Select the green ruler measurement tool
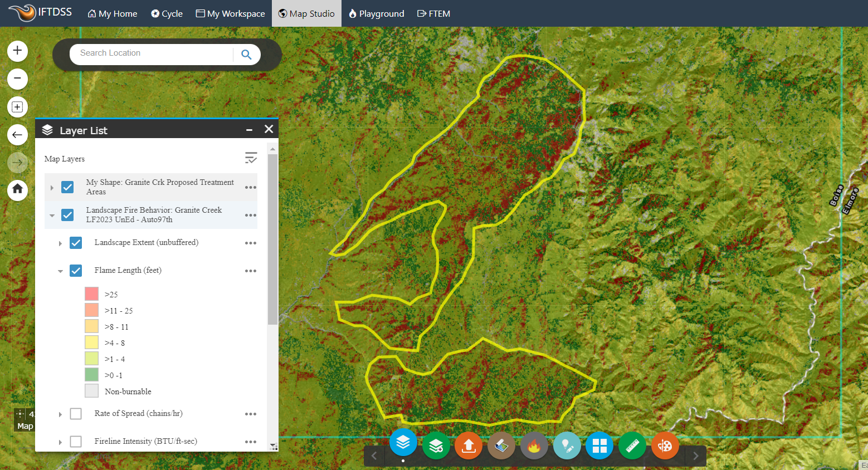This screenshot has height=470, width=868. point(632,445)
